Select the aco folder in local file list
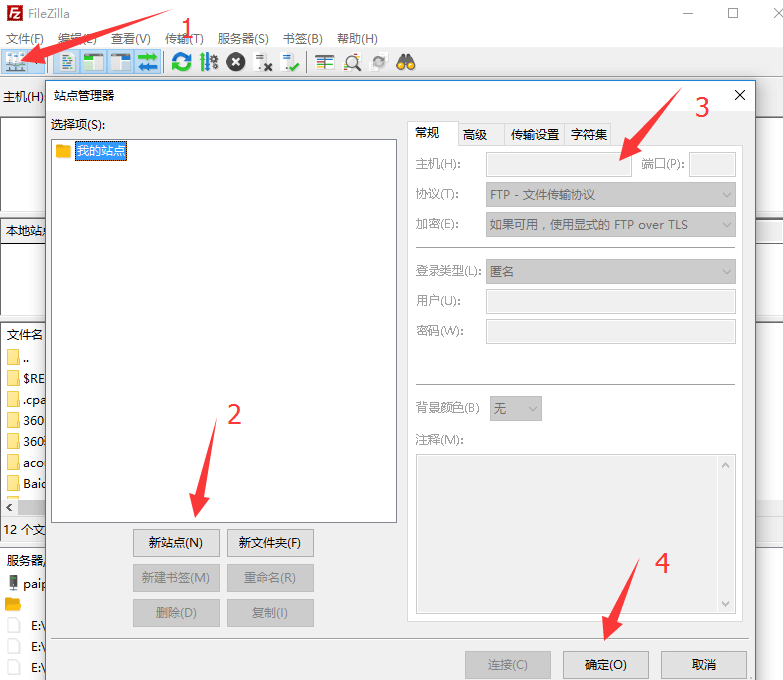Screen dimensions: 783x680 (x=26, y=463)
